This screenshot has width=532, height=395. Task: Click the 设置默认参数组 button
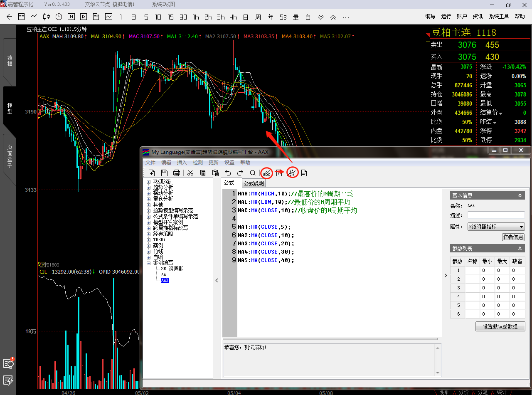[x=500, y=326]
